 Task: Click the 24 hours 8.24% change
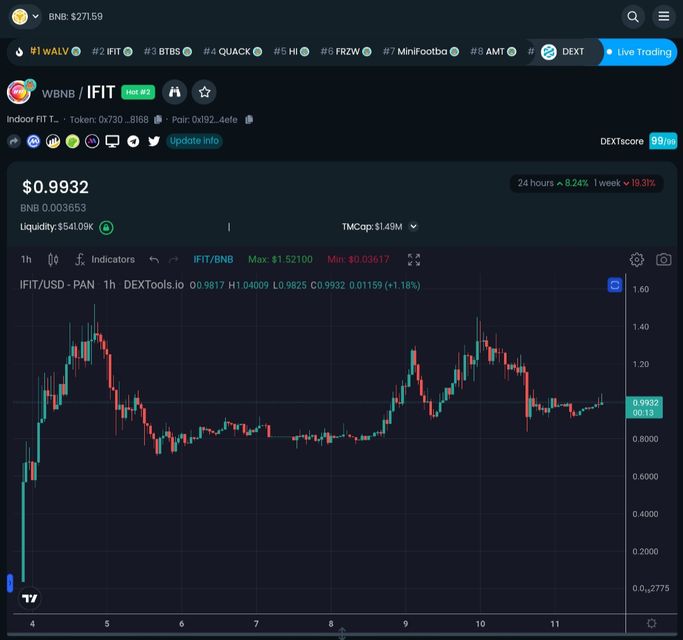point(553,183)
